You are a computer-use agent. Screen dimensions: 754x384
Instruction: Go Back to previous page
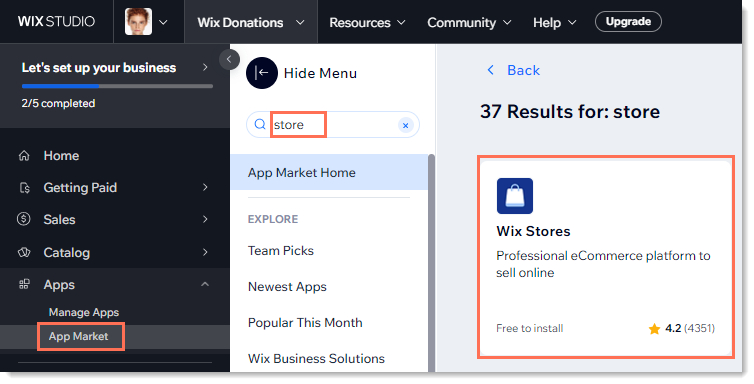[x=523, y=70]
